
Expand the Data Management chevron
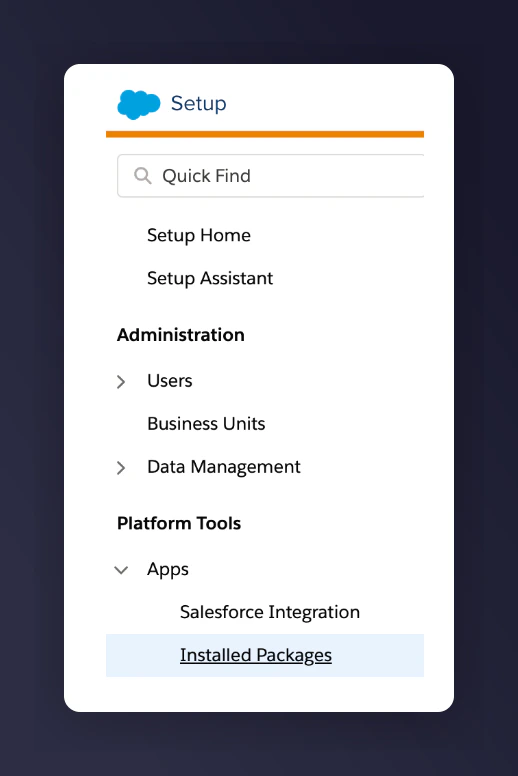(x=121, y=468)
